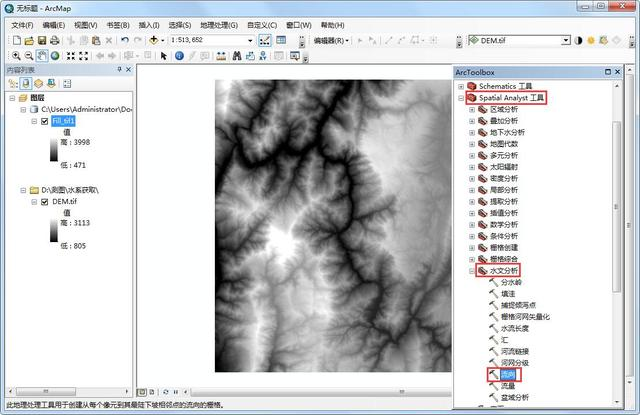640x415 pixels.
Task: Create a new map document
Action: pos(16,40)
